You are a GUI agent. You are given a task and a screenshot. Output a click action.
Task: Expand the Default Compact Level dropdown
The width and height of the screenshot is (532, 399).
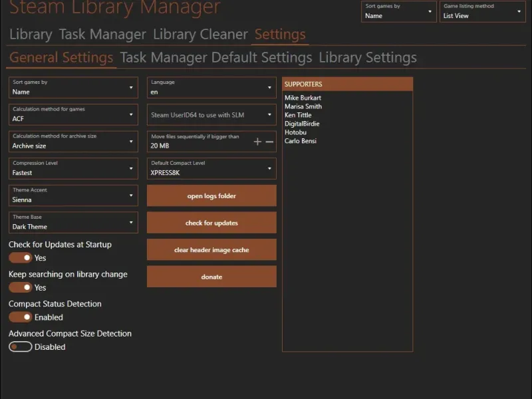pos(211,168)
